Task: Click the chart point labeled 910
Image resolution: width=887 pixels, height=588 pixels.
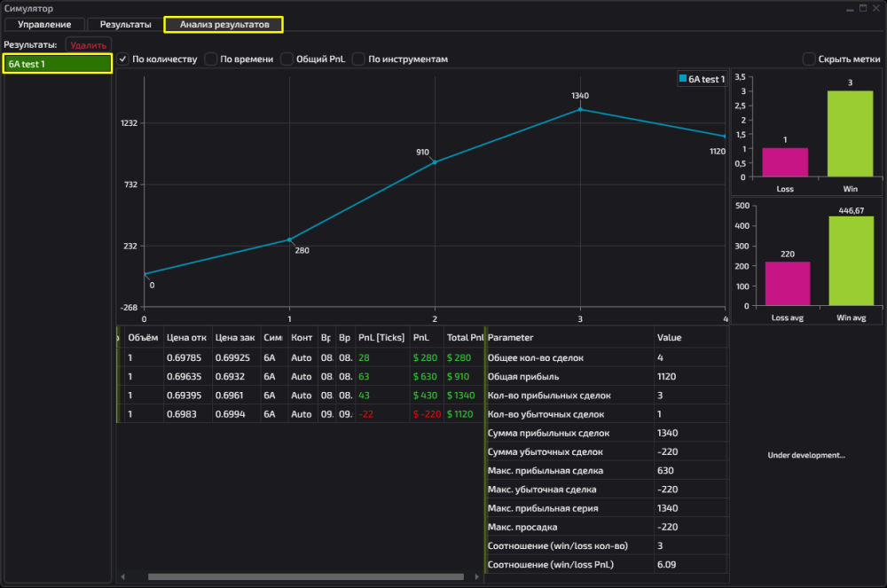Action: click(435, 162)
